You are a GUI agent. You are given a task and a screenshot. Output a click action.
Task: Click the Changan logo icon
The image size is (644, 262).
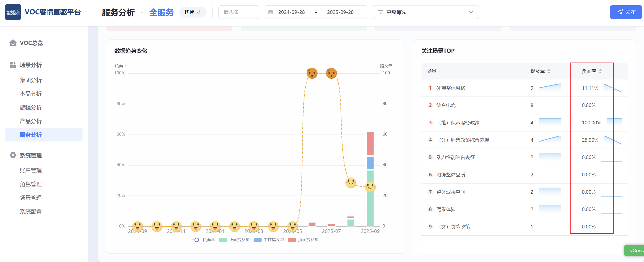click(13, 12)
